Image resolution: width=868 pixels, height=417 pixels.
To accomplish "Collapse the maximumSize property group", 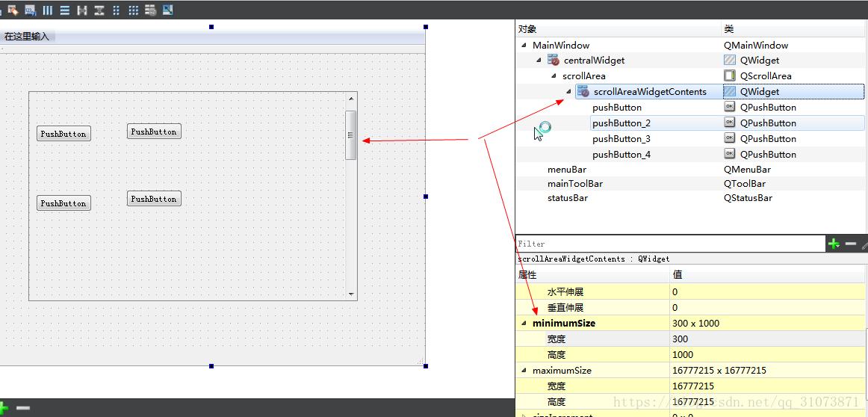I will (524, 371).
